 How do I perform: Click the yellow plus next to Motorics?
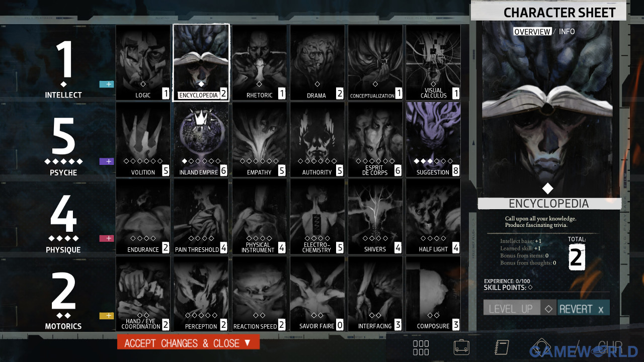pos(106,316)
